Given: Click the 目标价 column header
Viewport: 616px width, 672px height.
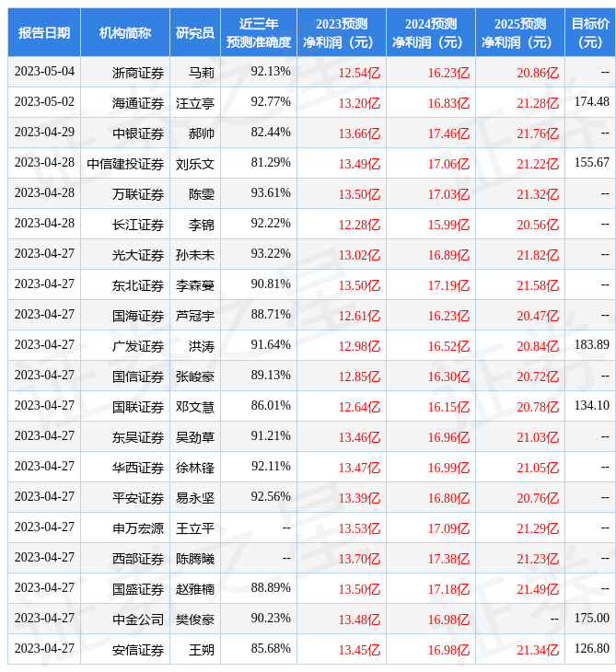Looking at the screenshot, I should click(x=590, y=32).
